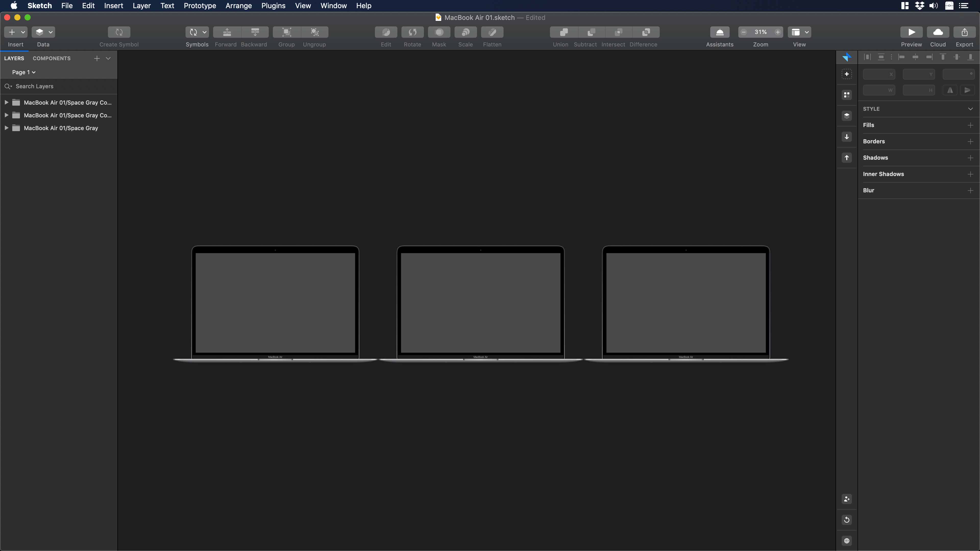Click the Data layers icon
This screenshot has width=980, height=551.
tap(40, 32)
